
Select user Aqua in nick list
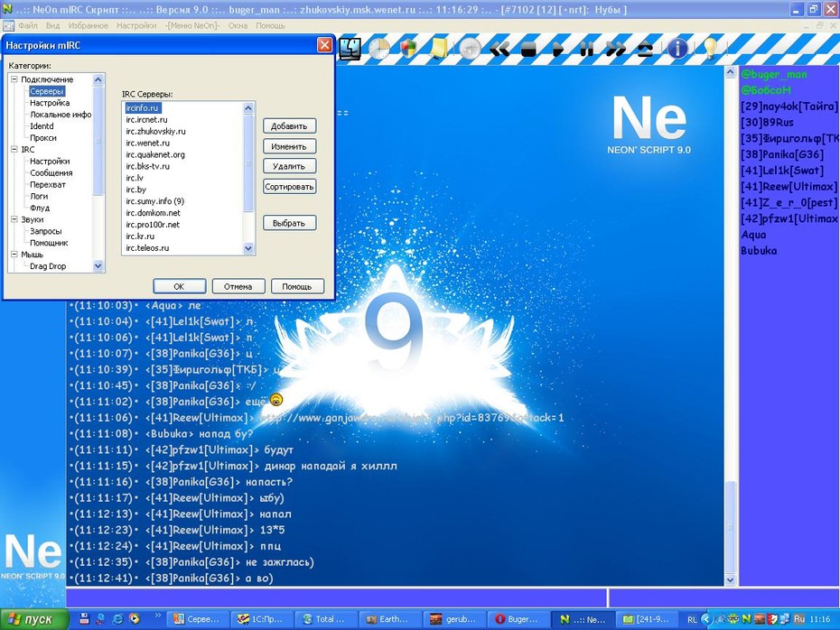[x=753, y=235]
